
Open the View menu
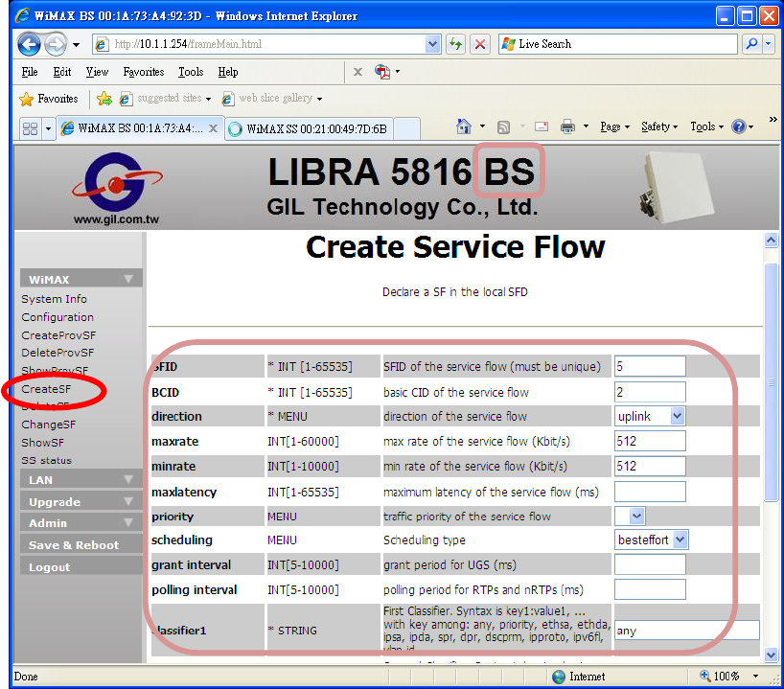97,72
